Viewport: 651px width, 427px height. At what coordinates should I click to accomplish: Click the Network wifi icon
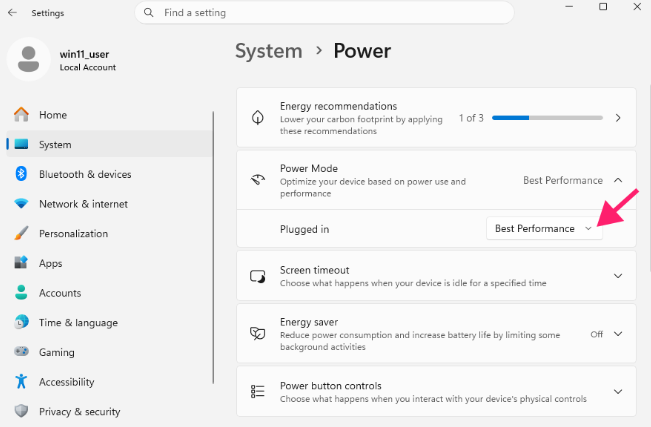[21, 204]
